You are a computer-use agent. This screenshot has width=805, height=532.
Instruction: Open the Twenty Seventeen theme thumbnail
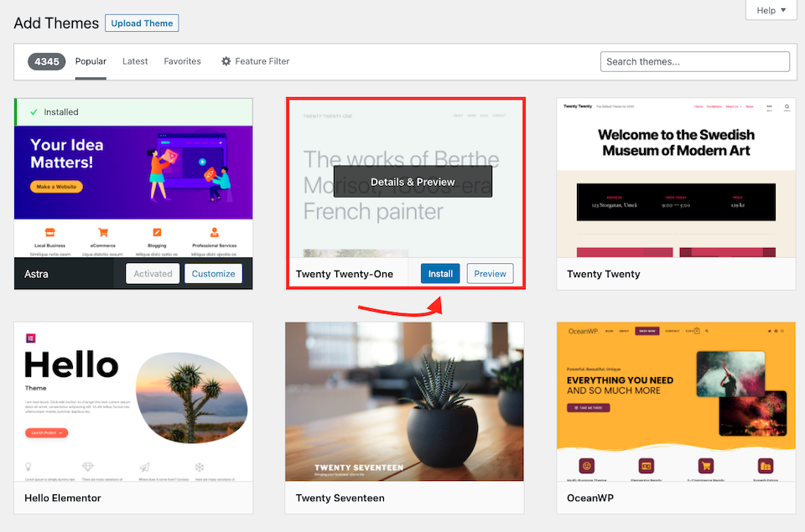404,401
